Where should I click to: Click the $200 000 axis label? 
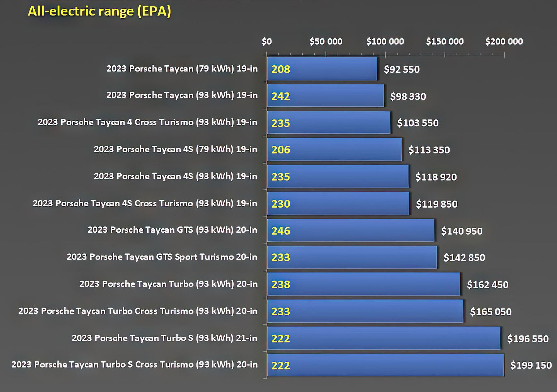point(504,41)
